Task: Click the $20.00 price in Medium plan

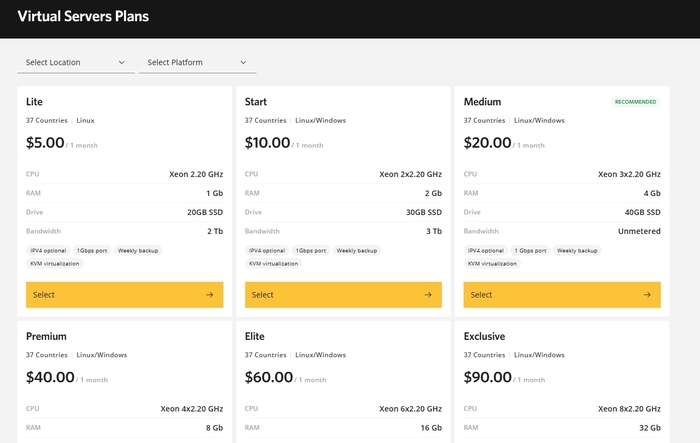Action: tap(488, 143)
